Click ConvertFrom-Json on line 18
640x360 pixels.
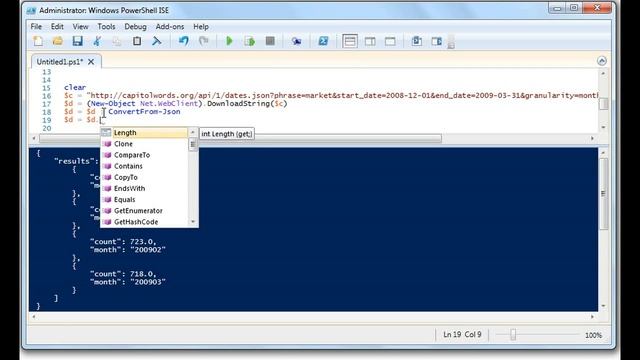tap(144, 111)
